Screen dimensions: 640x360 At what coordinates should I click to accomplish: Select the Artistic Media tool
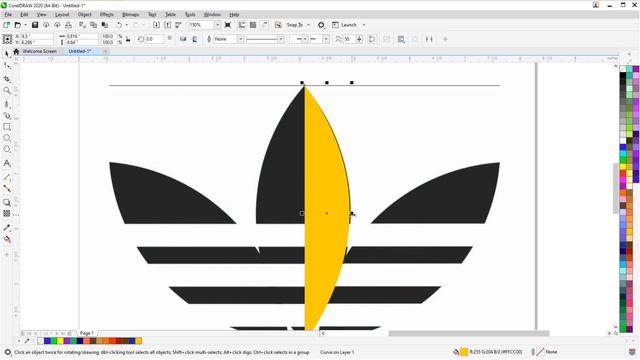[7, 116]
